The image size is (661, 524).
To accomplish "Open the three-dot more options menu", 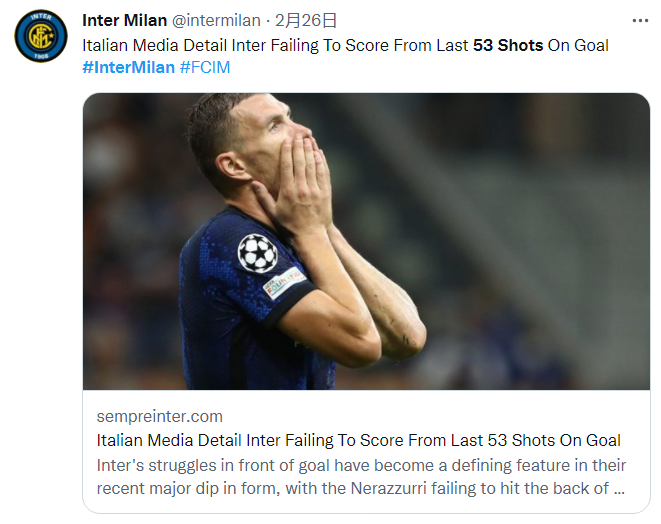I will 640,20.
